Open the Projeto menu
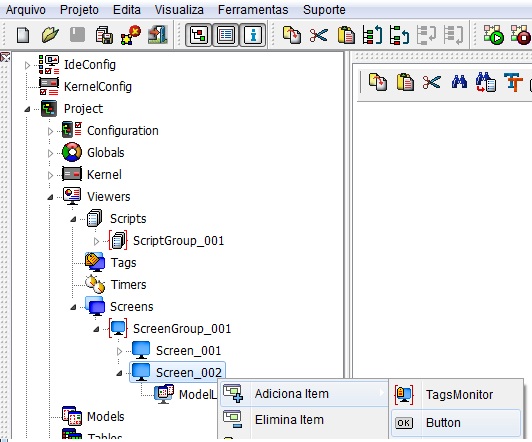This screenshot has width=532, height=442. [79, 10]
